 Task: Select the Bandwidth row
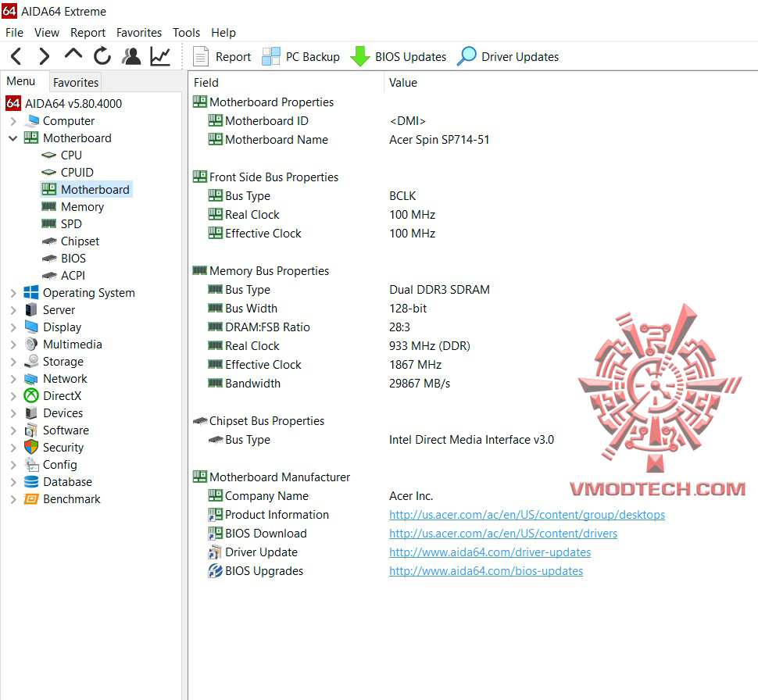[473, 384]
